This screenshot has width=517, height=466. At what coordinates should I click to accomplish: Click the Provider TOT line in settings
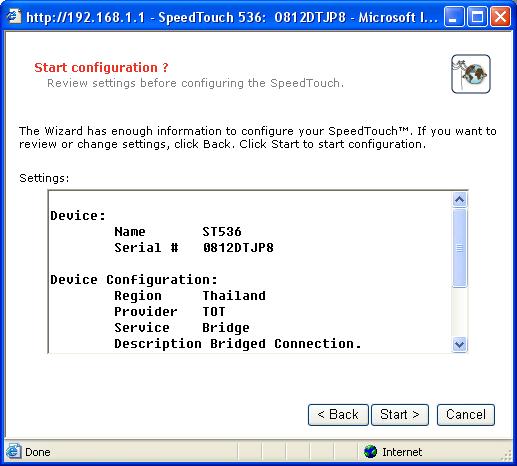tap(170, 312)
